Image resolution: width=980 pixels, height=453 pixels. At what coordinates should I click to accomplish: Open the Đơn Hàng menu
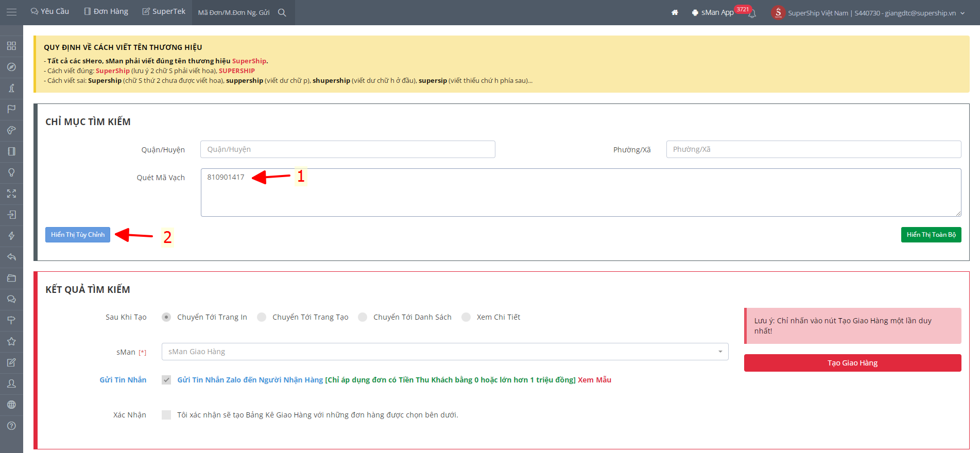click(106, 11)
